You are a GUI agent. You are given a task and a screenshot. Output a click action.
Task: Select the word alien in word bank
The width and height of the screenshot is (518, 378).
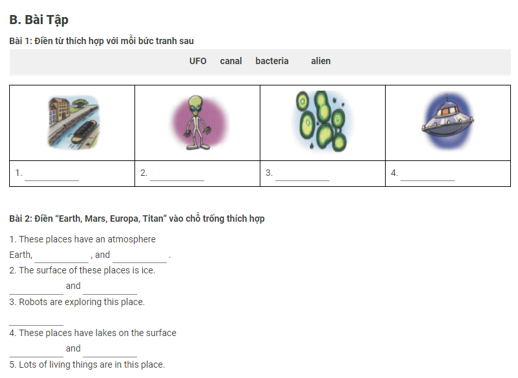click(321, 61)
